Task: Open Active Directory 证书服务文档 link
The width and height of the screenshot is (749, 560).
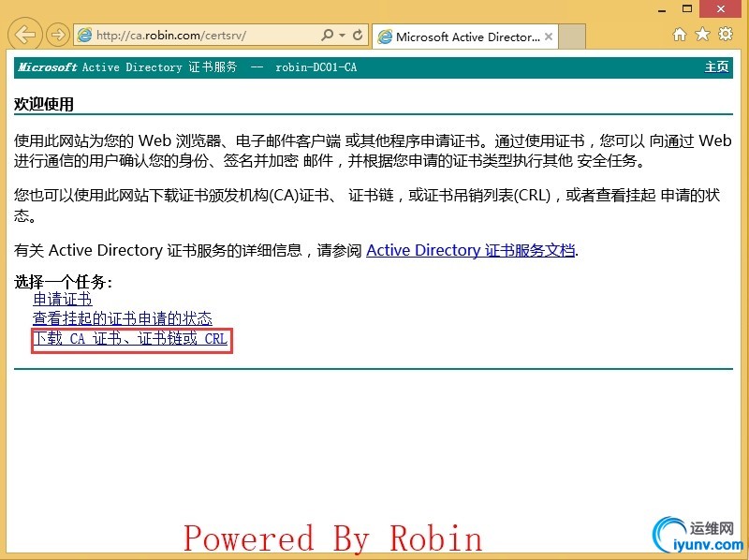Action: click(471, 250)
